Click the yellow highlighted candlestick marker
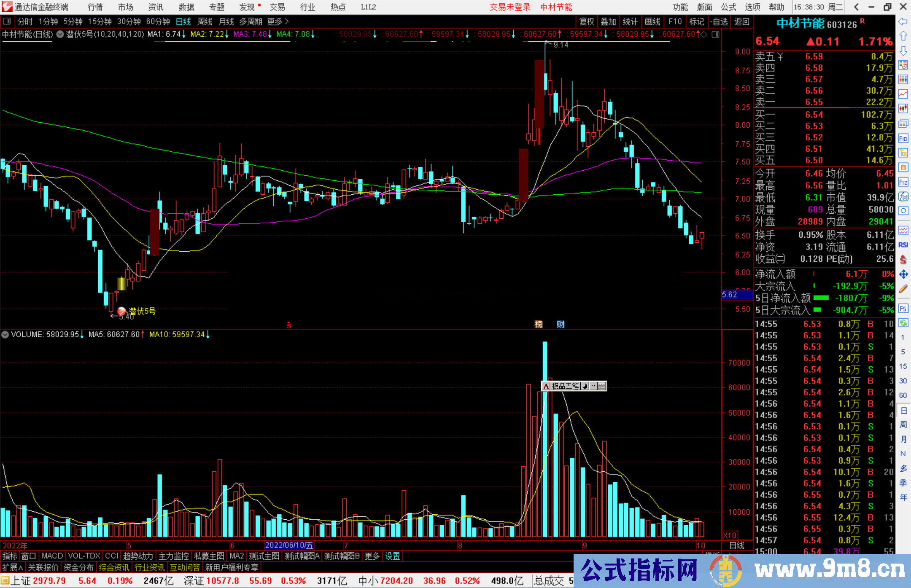The height and width of the screenshot is (588, 911). click(x=121, y=283)
